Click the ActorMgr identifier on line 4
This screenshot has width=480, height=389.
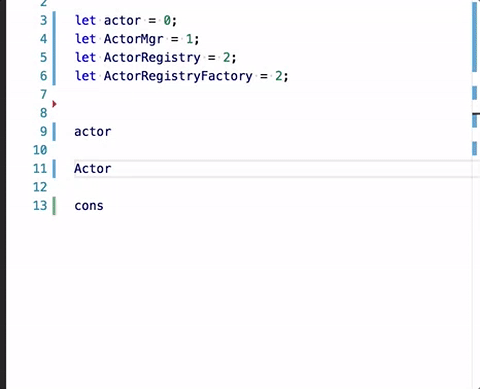click(134, 39)
